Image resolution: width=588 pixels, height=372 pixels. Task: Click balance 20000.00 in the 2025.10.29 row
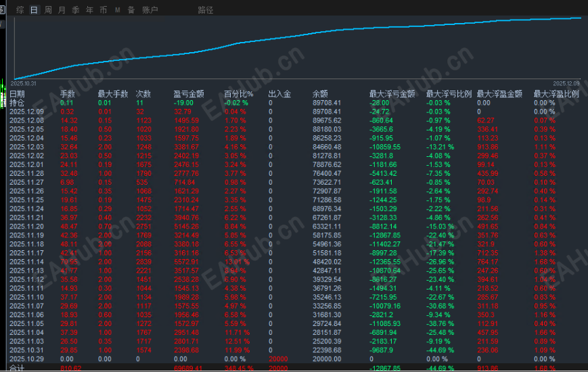327,359
